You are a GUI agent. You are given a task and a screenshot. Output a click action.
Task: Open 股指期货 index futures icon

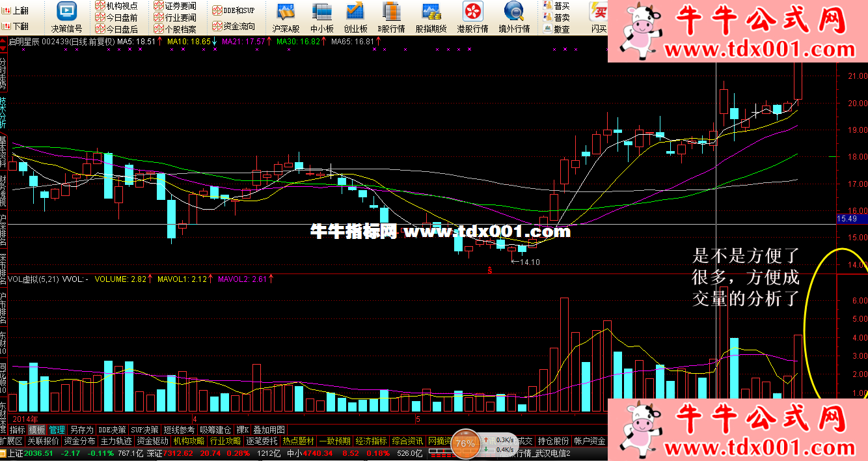[x=431, y=18]
